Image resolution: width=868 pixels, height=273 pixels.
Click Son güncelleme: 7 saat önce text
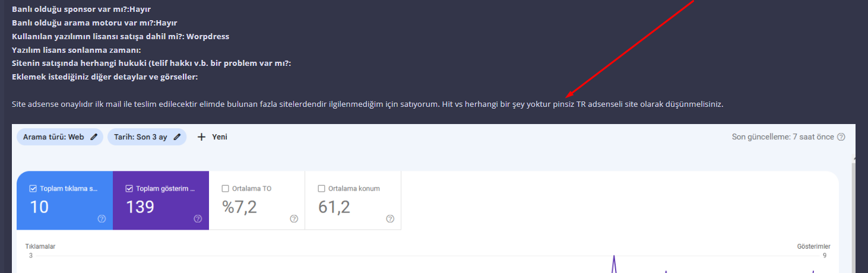click(x=783, y=137)
